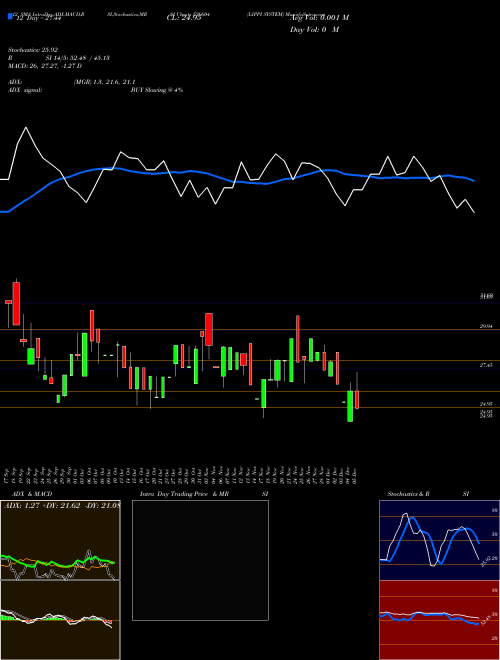
Task: Open the blue Stochastics chart panel
Action: [x=439, y=540]
